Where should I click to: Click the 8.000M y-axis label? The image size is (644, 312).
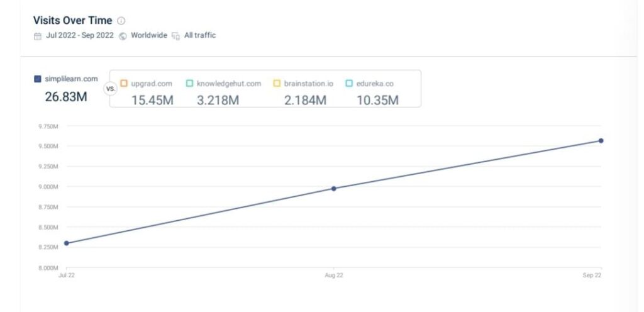pyautogui.click(x=48, y=268)
